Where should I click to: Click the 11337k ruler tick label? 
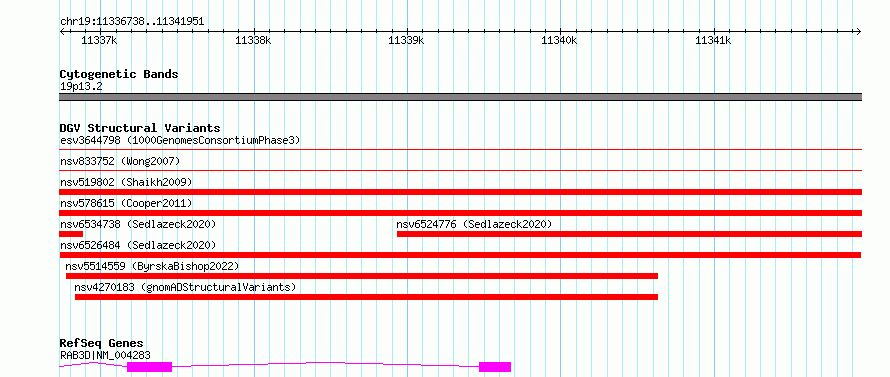[x=99, y=40]
